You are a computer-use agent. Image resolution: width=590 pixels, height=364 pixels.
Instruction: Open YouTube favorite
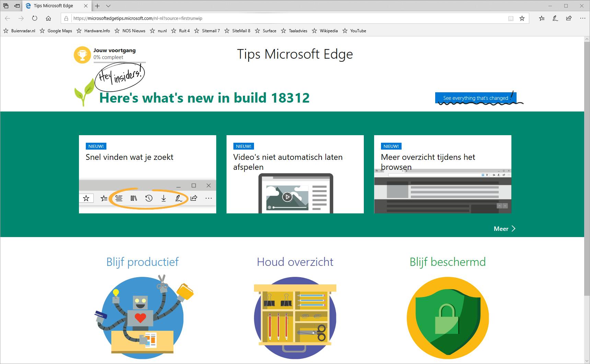[354, 31]
